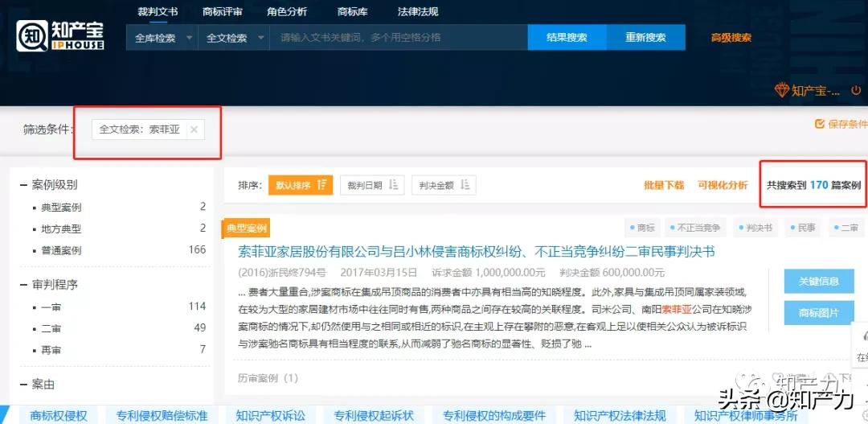Expand 历审案例 (1)
The height and width of the screenshot is (424, 868).
(268, 378)
